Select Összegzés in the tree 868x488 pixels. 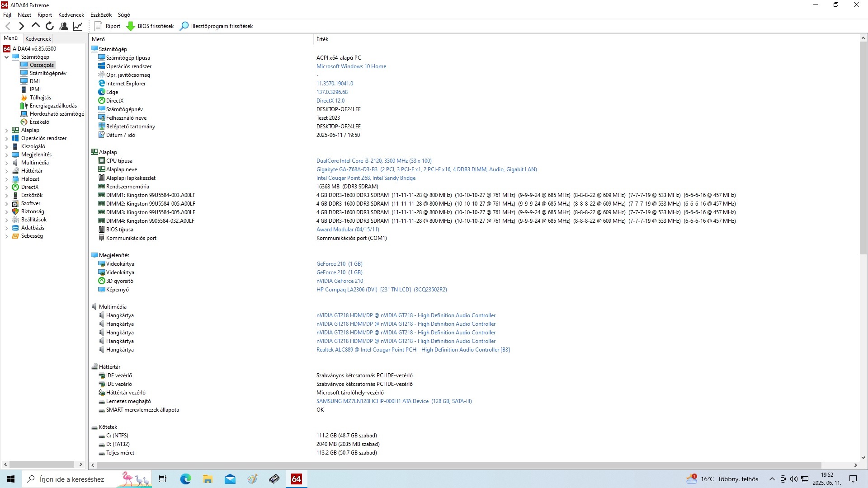click(x=42, y=65)
